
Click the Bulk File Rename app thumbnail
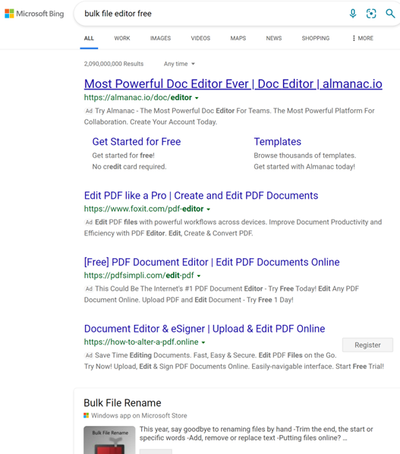pyautogui.click(x=109, y=440)
